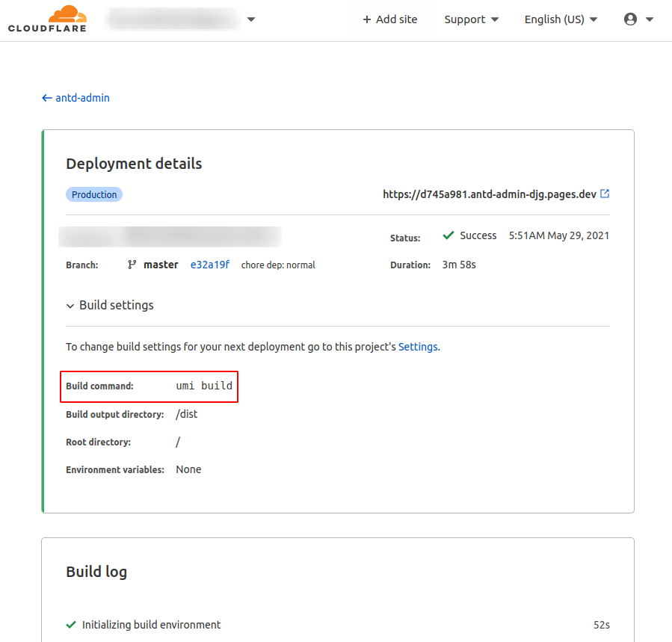672x642 pixels.
Task: Click the green Success checkmark icon
Action: pos(447,235)
